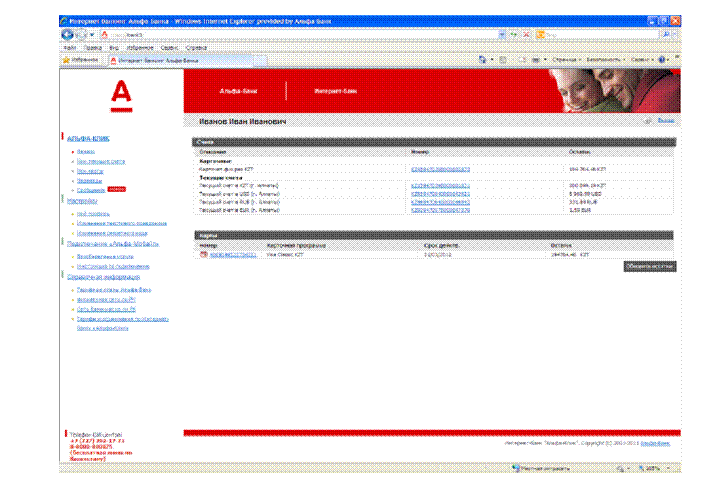Viewport: 712px width, 496px height.
Task: Click the blue Help question mark icon
Action: (x=662, y=60)
